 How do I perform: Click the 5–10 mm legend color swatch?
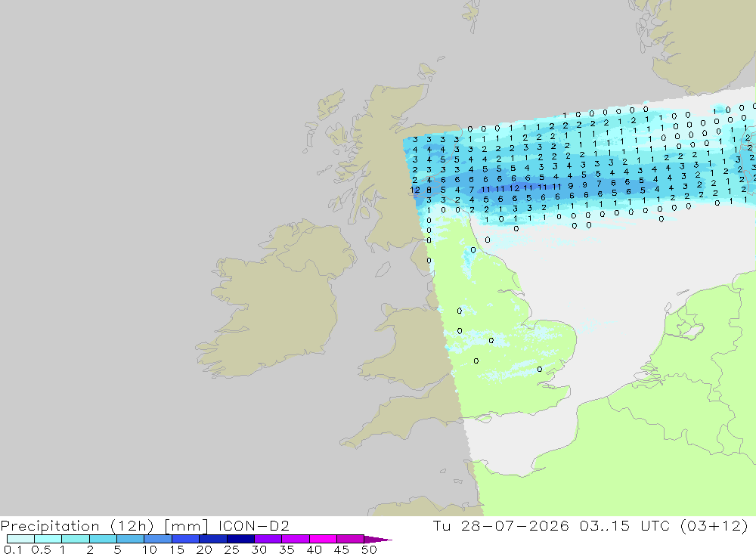(x=130, y=539)
